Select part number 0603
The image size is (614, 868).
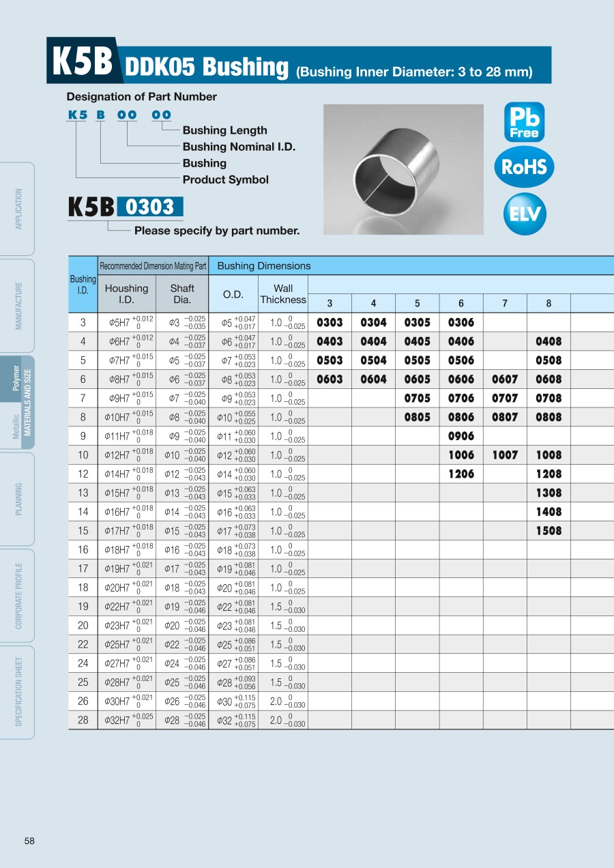click(x=330, y=379)
